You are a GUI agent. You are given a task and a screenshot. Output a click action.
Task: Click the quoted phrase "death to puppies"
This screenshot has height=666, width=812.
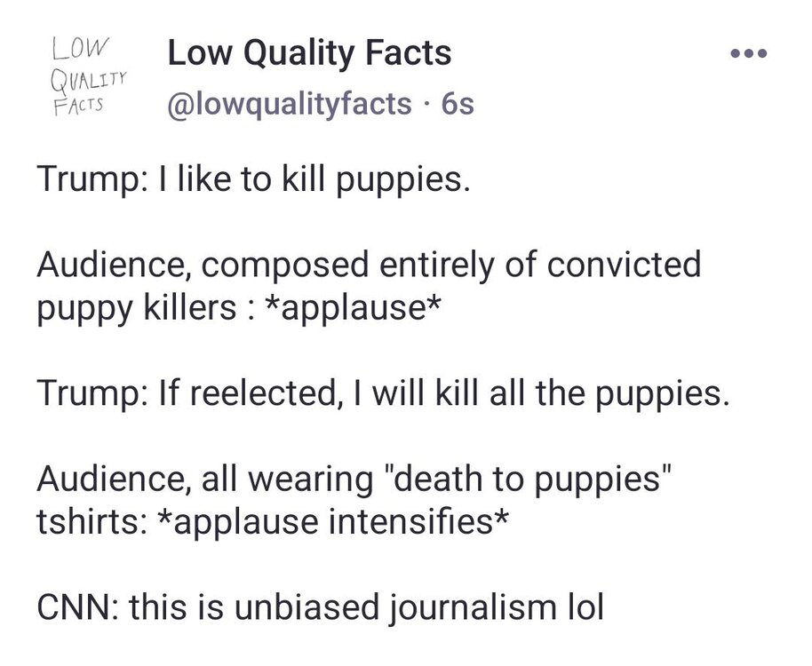(529, 480)
